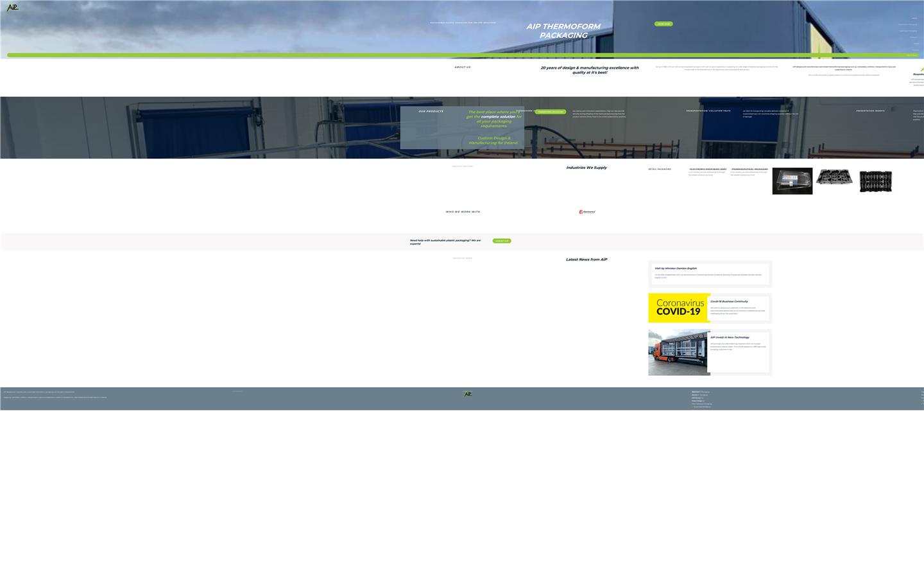Select the rightmost black tray product thumbnail
Image resolution: width=924 pixels, height=578 pixels.
click(875, 181)
